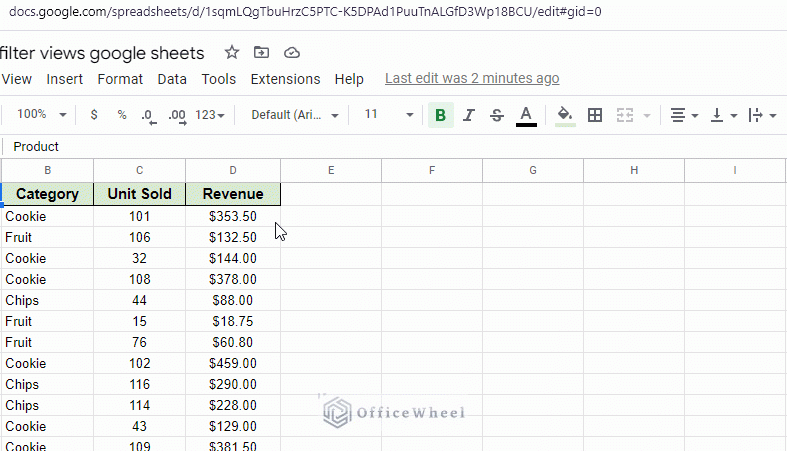Decrease decimal places icon
Viewport: 787px width, 451px height.
(149, 116)
